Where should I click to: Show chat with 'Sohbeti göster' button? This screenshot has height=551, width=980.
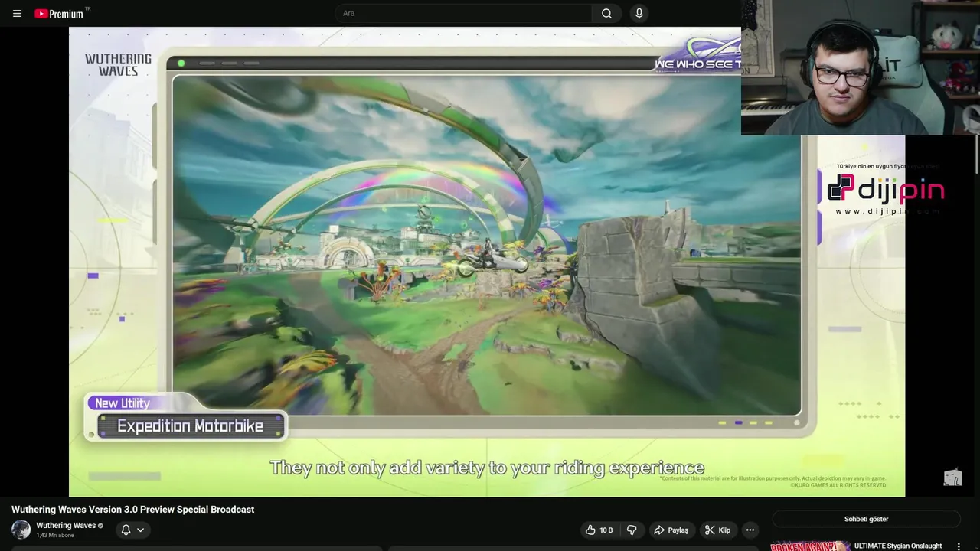[x=866, y=519]
